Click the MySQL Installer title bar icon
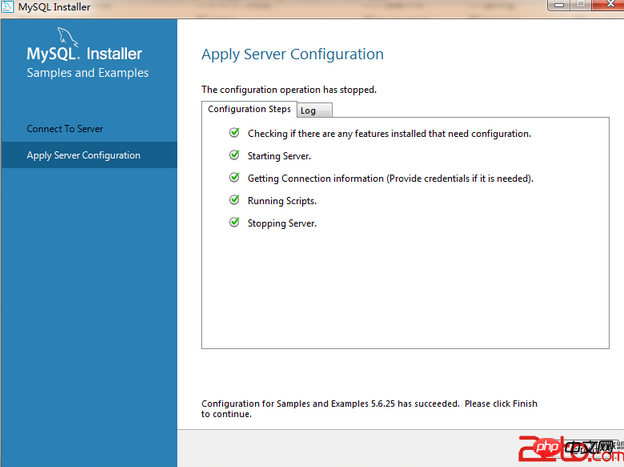This screenshot has width=624, height=467. pyautogui.click(x=7, y=7)
